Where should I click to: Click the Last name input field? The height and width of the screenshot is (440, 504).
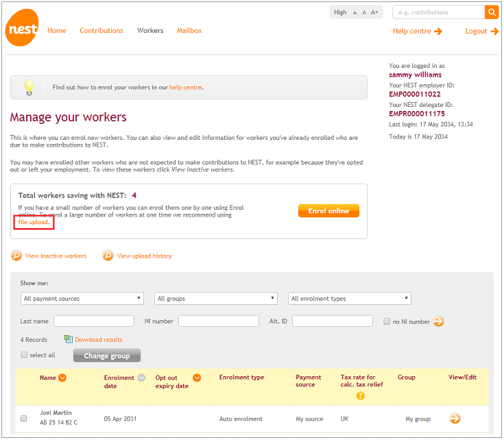click(x=94, y=321)
